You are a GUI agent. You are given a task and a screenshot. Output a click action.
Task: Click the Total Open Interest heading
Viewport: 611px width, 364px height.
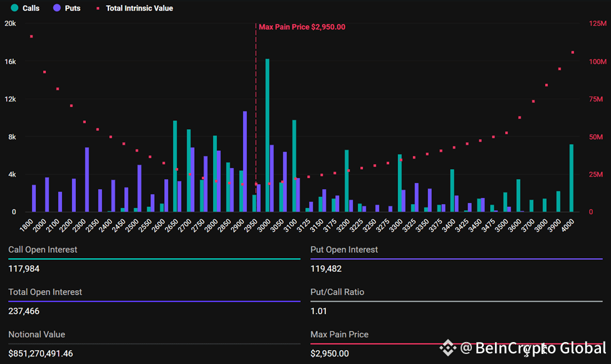45,293
